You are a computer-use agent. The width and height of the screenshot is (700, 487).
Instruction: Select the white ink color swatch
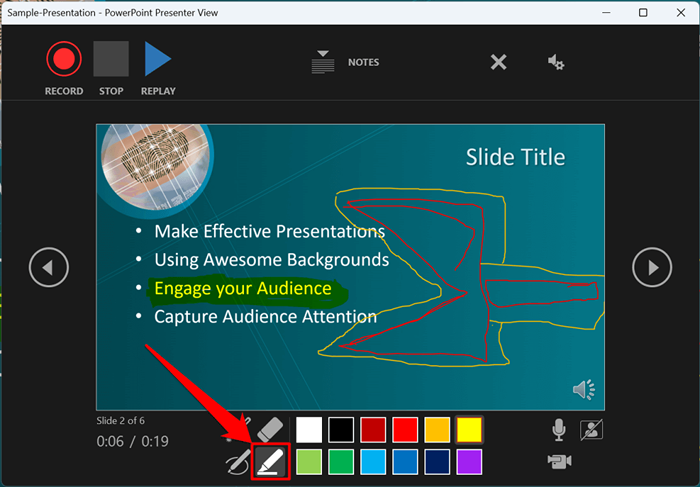(x=309, y=429)
